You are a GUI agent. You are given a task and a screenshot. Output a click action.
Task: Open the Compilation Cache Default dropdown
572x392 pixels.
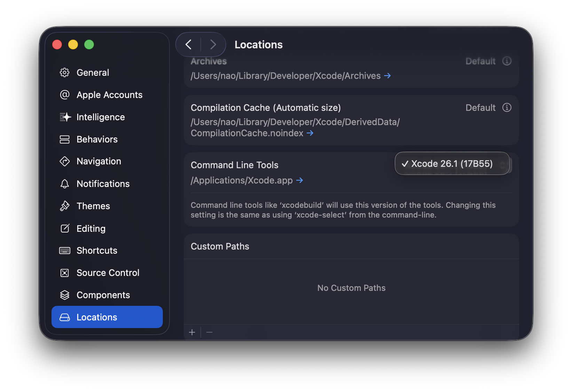pyautogui.click(x=480, y=108)
